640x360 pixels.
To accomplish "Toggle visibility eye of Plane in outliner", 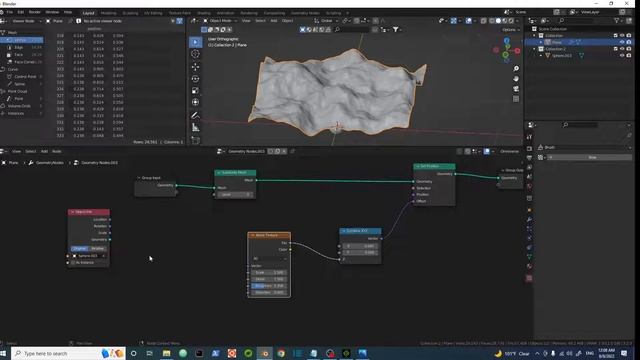I will point(622,42).
